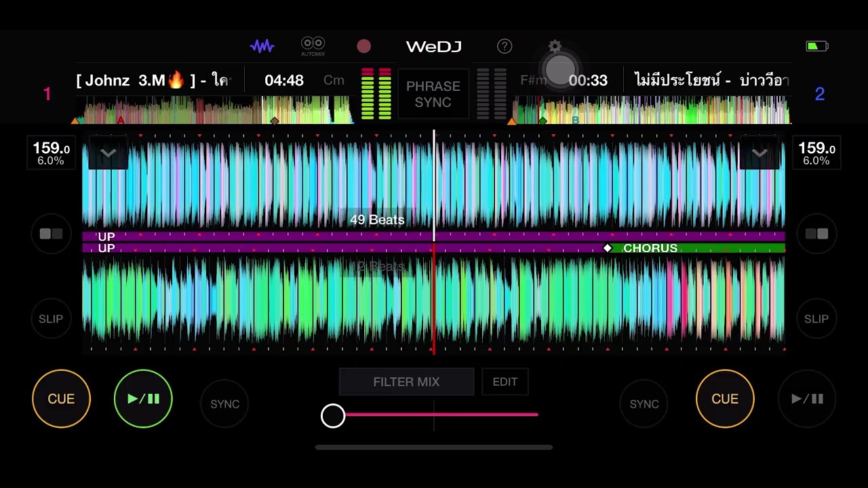Toggle SLIP mode on deck 2

816,319
